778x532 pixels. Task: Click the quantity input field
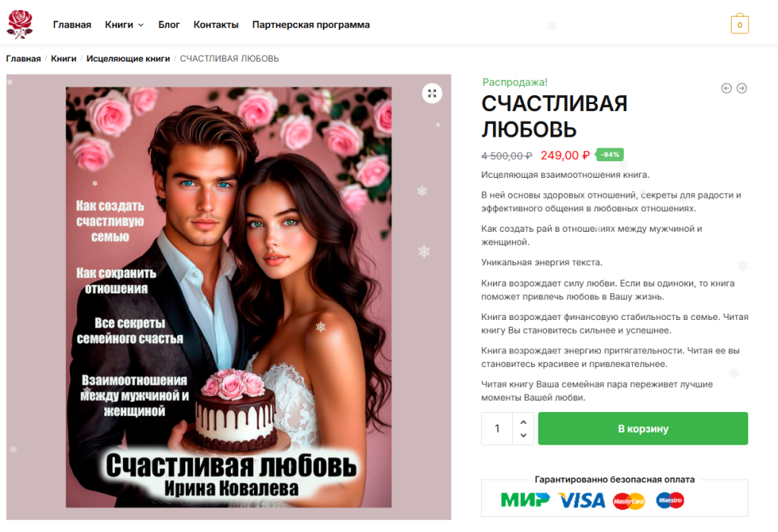coord(497,429)
